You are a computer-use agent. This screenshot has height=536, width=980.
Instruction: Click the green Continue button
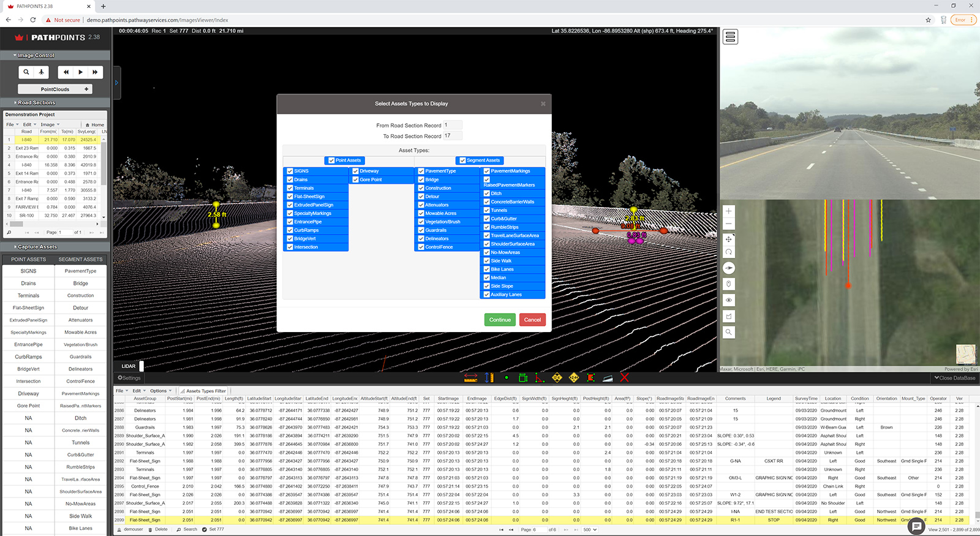500,320
